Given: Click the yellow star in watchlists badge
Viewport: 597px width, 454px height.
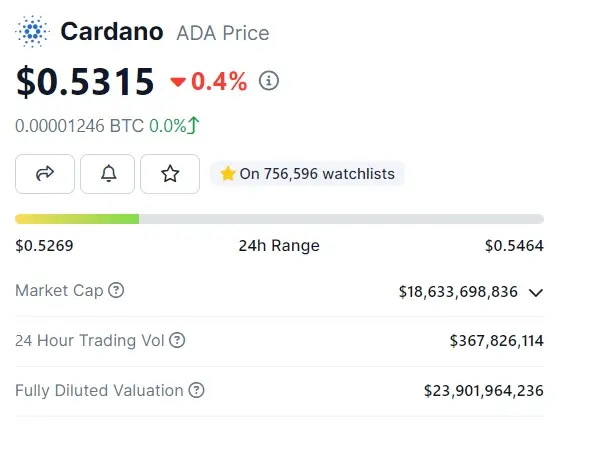Looking at the screenshot, I should (228, 173).
